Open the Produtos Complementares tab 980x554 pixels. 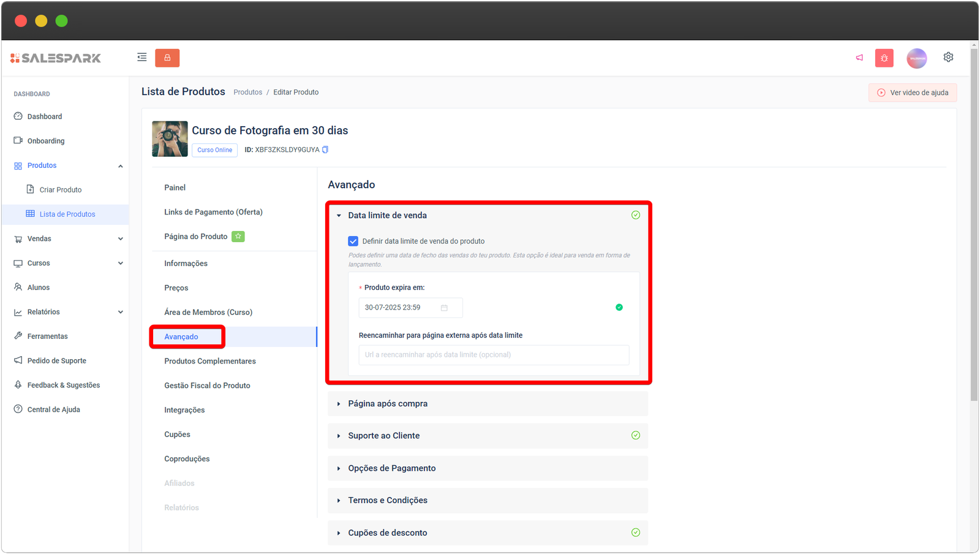click(x=209, y=362)
